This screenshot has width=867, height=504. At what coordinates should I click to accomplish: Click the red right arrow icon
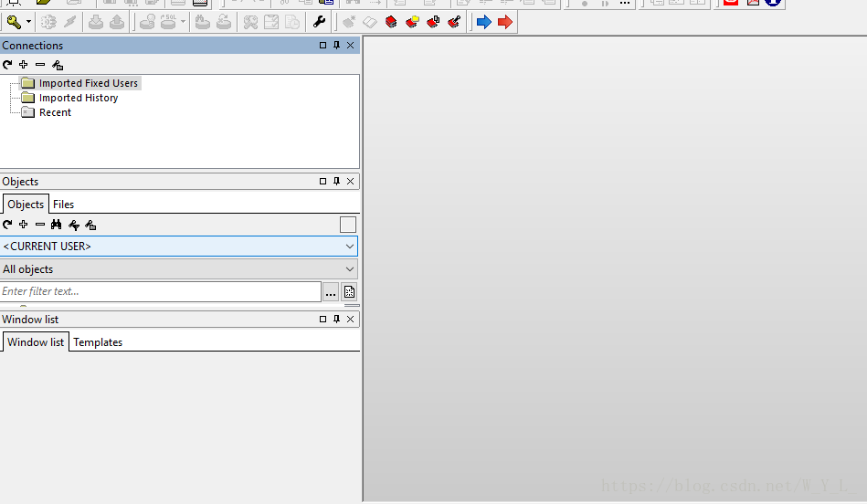505,22
